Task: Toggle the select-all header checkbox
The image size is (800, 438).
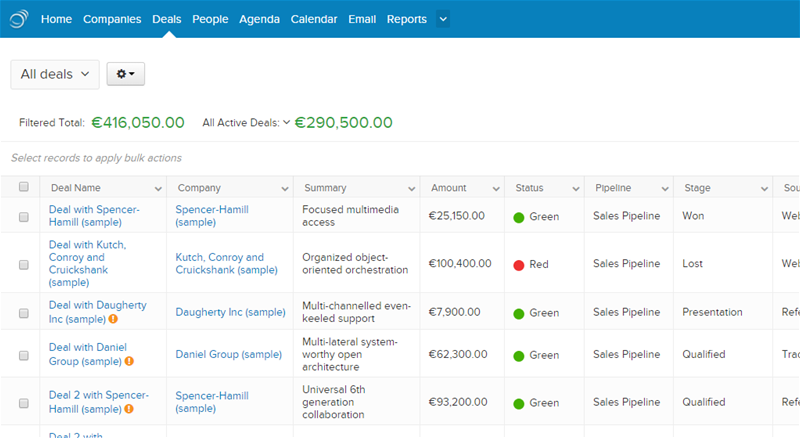Action: coord(24,187)
